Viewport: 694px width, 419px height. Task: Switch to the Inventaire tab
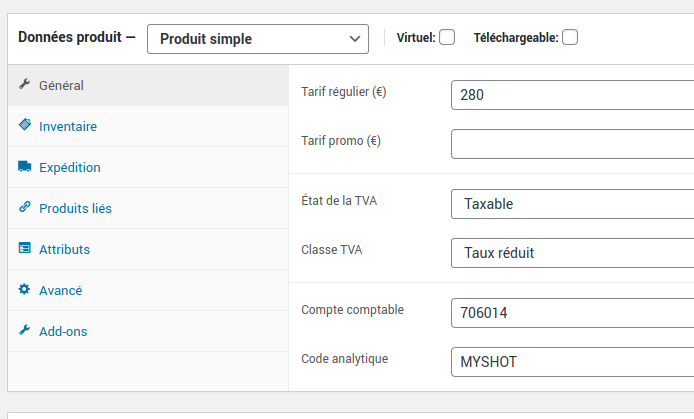[x=68, y=126]
